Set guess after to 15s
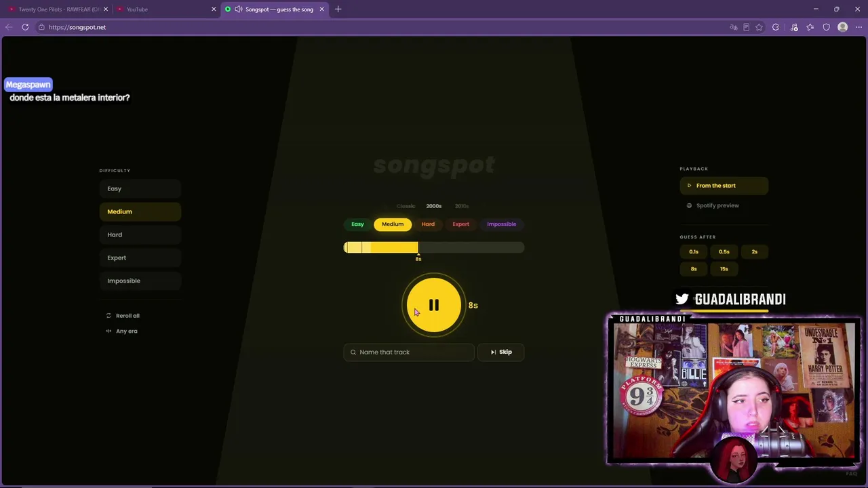This screenshot has width=868, height=488. 724,269
